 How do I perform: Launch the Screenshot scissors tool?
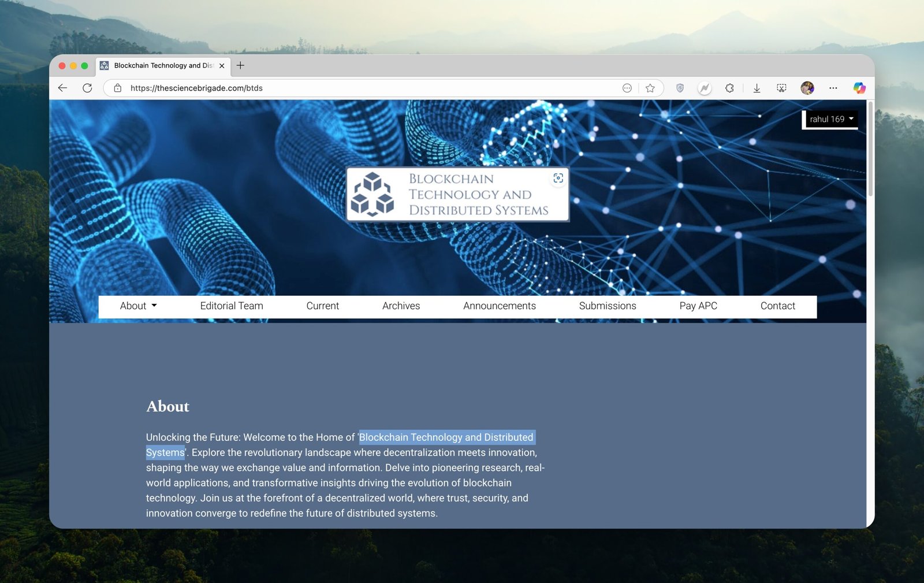[x=781, y=88]
